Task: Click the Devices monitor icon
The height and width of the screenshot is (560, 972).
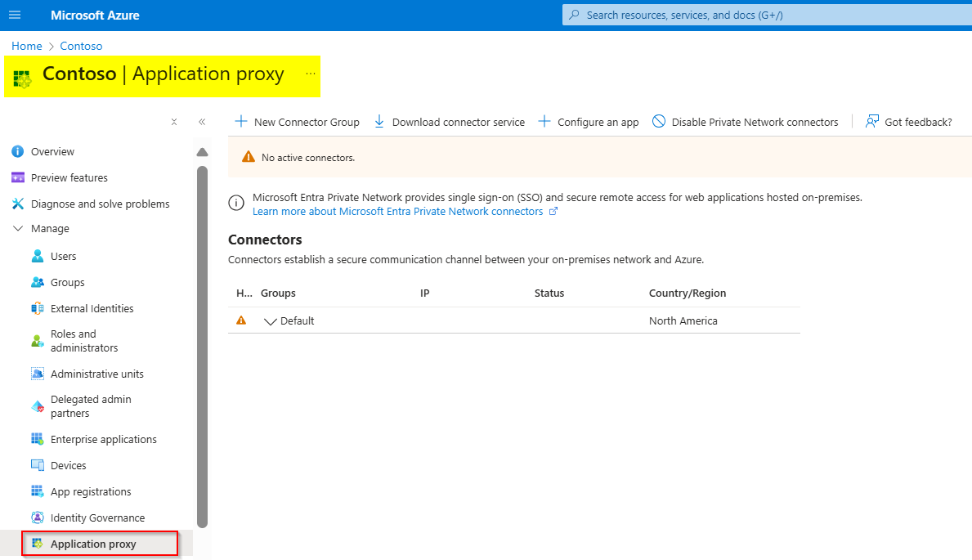Action: pos(38,465)
